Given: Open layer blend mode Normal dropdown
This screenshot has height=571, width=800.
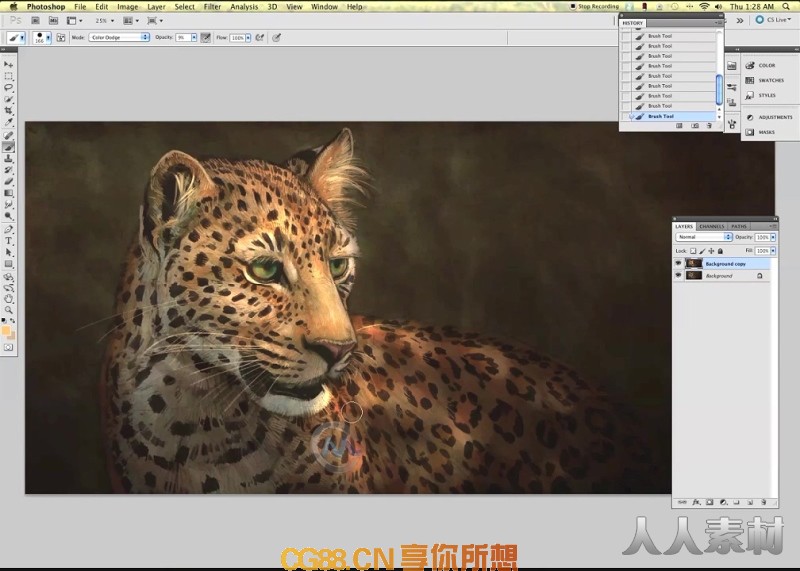Looking at the screenshot, I should click(x=704, y=237).
